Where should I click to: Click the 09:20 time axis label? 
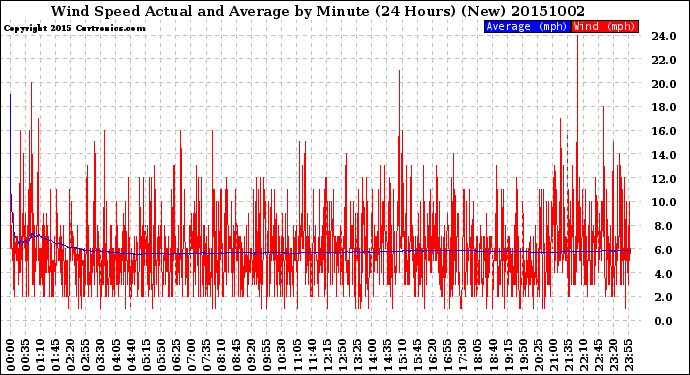(252, 355)
